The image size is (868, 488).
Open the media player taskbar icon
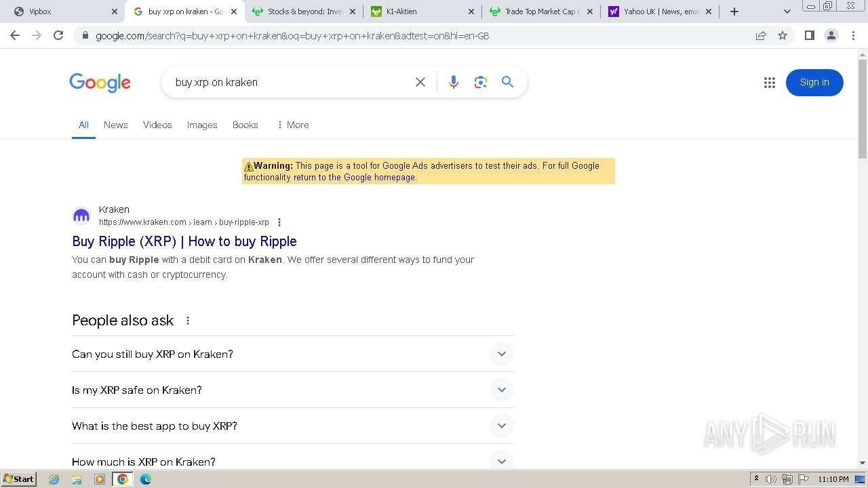click(100, 479)
